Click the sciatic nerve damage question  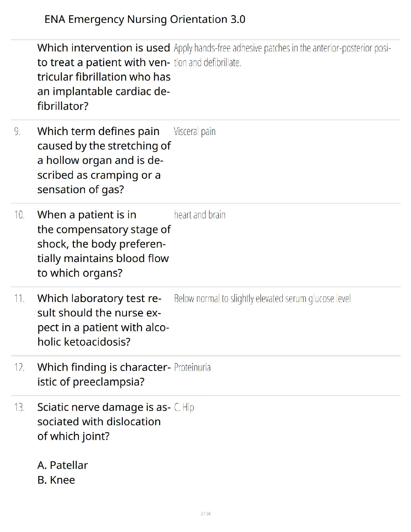pos(104,422)
